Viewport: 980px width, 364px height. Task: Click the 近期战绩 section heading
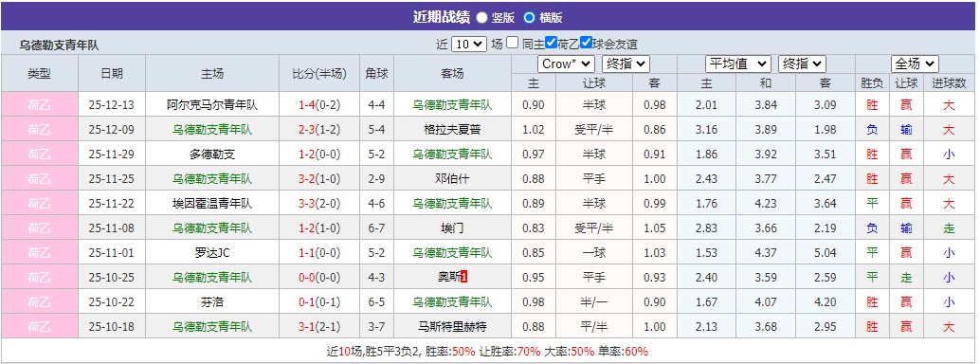[442, 17]
